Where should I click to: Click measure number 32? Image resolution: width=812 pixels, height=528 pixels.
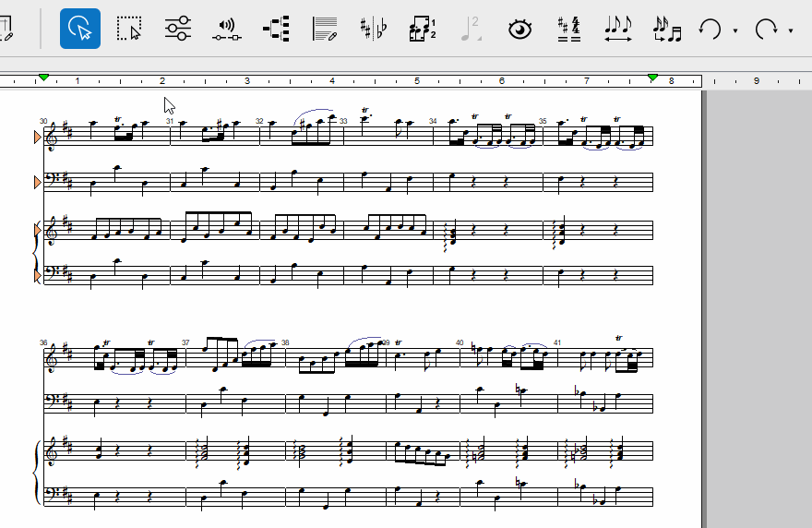tap(259, 121)
